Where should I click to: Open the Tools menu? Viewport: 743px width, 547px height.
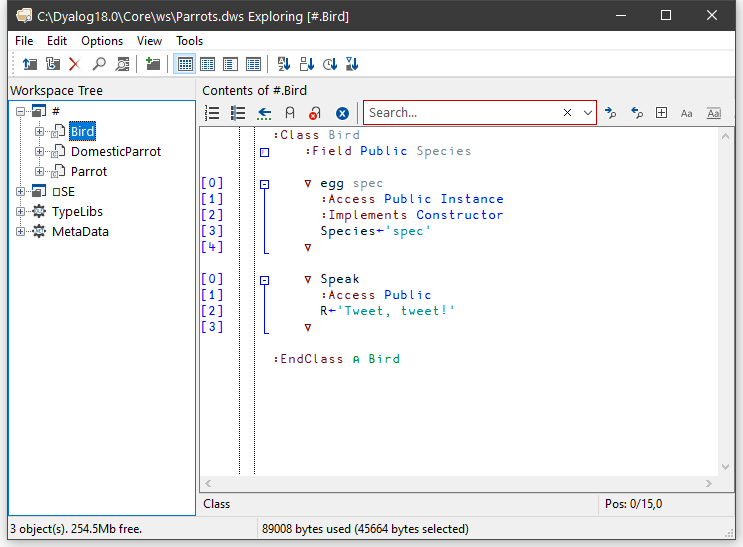click(x=189, y=41)
